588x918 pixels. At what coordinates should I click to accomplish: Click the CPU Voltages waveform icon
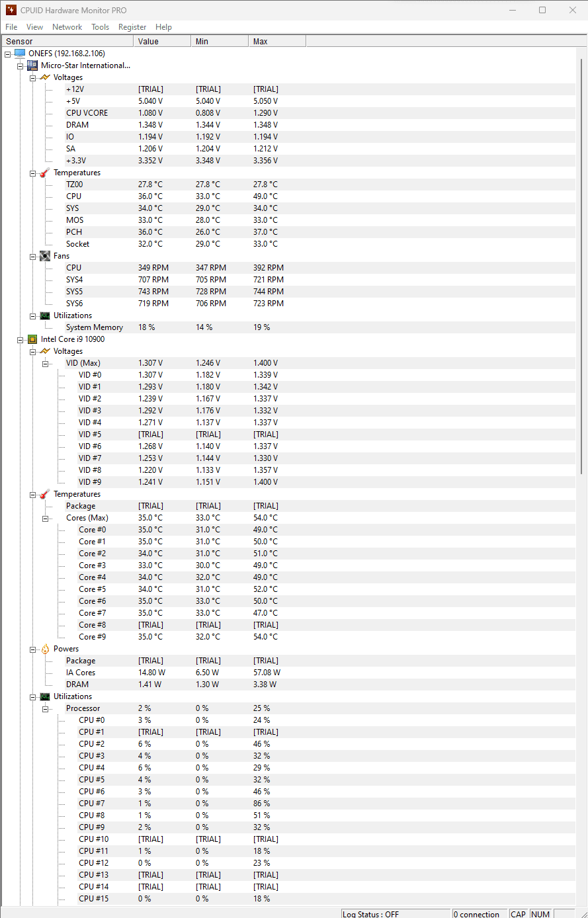45,351
